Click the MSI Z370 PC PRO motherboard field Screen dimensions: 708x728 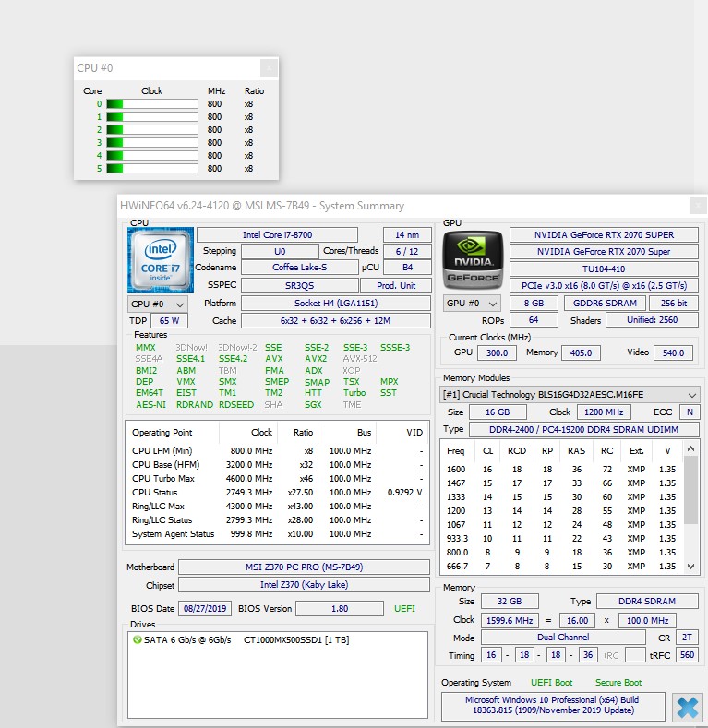point(304,567)
